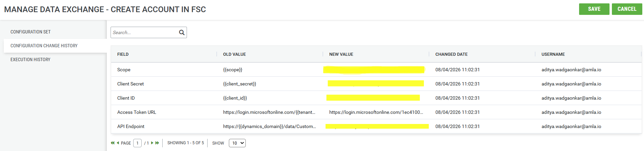644x151 pixels.
Task: Click the search magnifier icon
Action: 182,32
